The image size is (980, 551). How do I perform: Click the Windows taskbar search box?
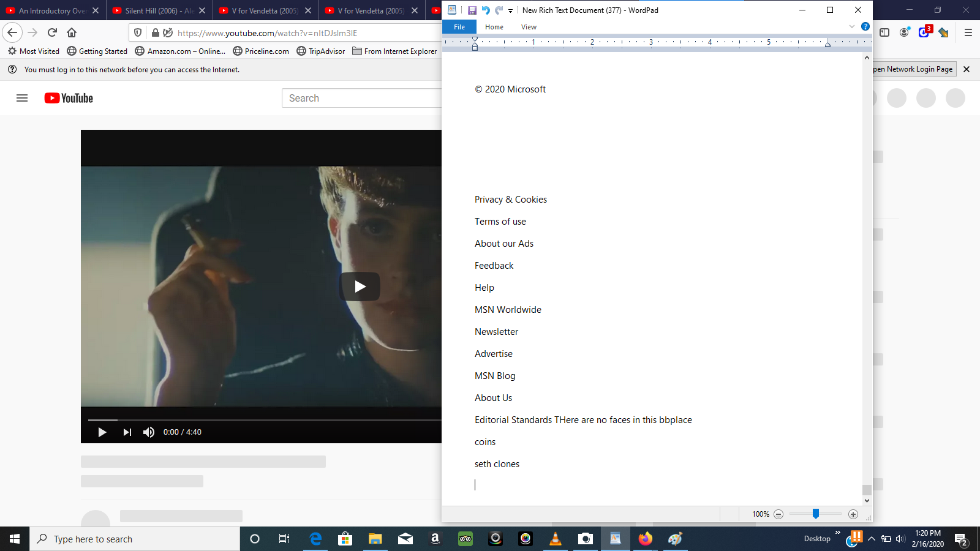tap(135, 539)
